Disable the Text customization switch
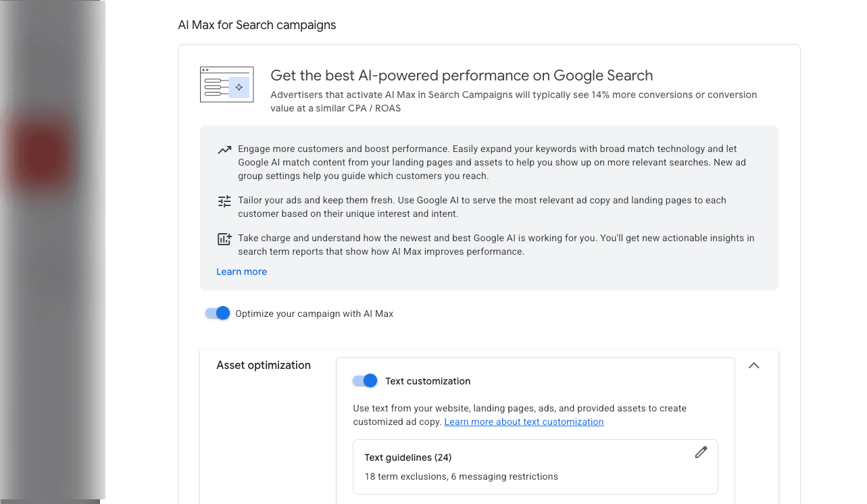Screen dimensions: 867x504 point(365,381)
